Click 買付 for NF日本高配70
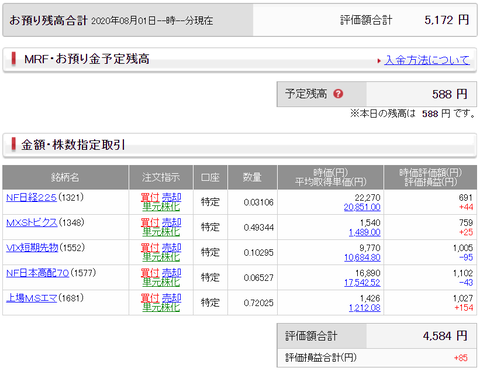 (150, 273)
